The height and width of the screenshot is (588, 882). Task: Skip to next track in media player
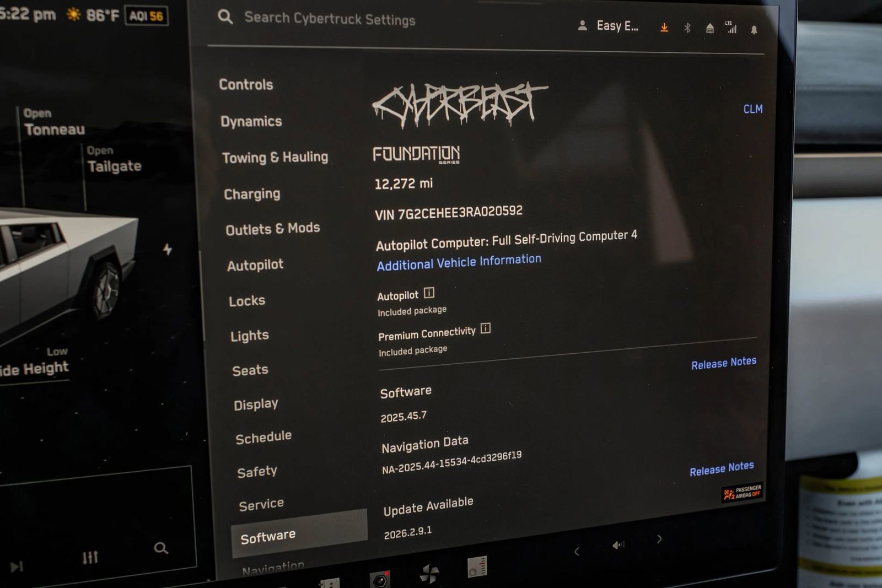17,566
